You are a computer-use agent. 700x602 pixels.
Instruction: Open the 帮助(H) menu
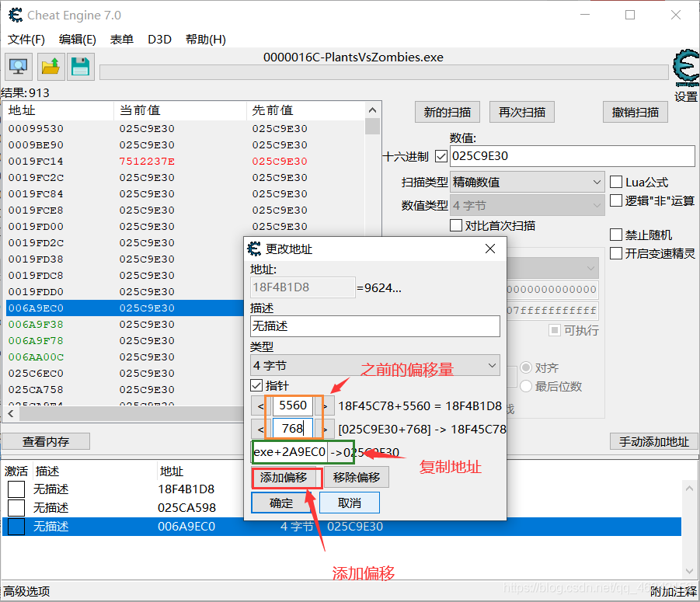point(206,40)
